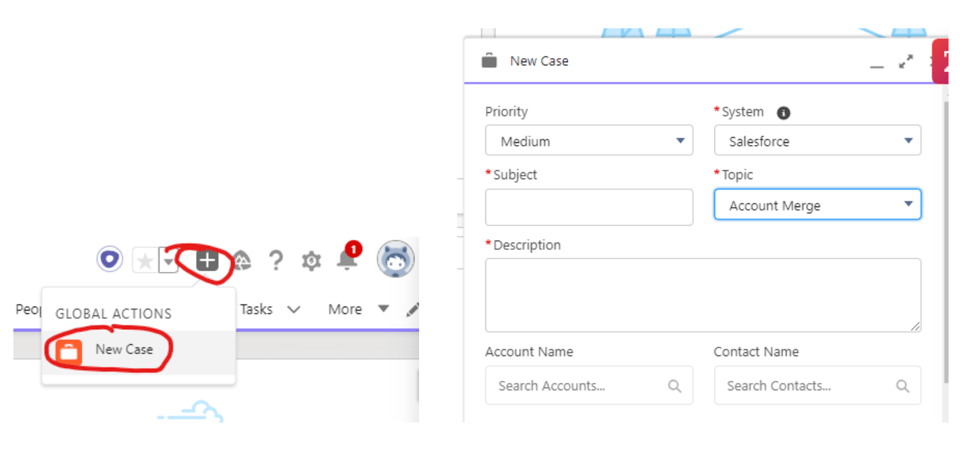The height and width of the screenshot is (453, 960).
Task: Click the Global Actions plus icon
Action: coord(207,261)
